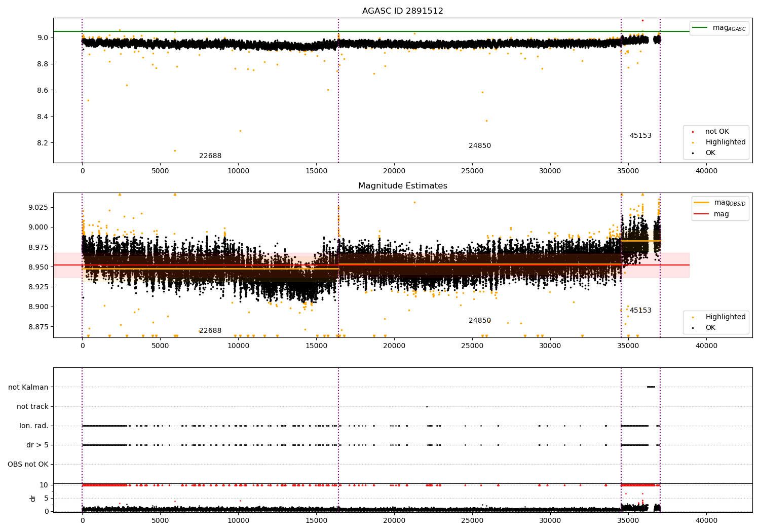This screenshot has width=760, height=532.
Task: Click the y-axis tick label '8.6'
Action: pos(43,90)
